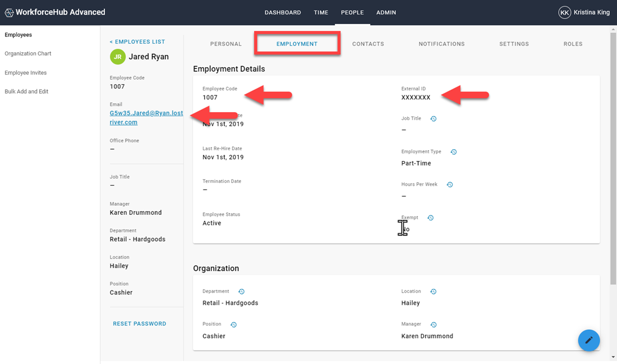Click the history icon beside the Exempt field
The width and height of the screenshot is (617, 364).
click(x=430, y=217)
